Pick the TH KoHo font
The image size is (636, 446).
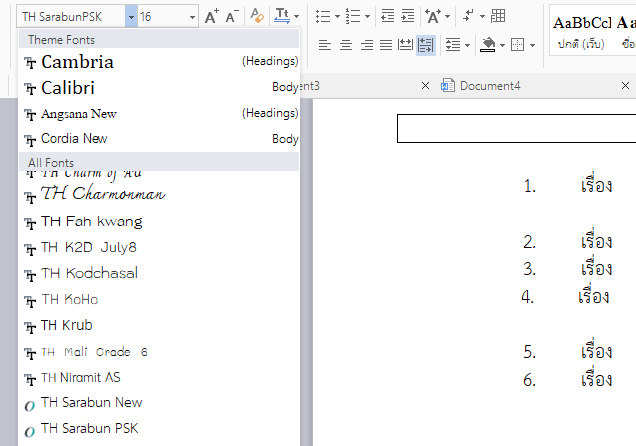(161, 299)
